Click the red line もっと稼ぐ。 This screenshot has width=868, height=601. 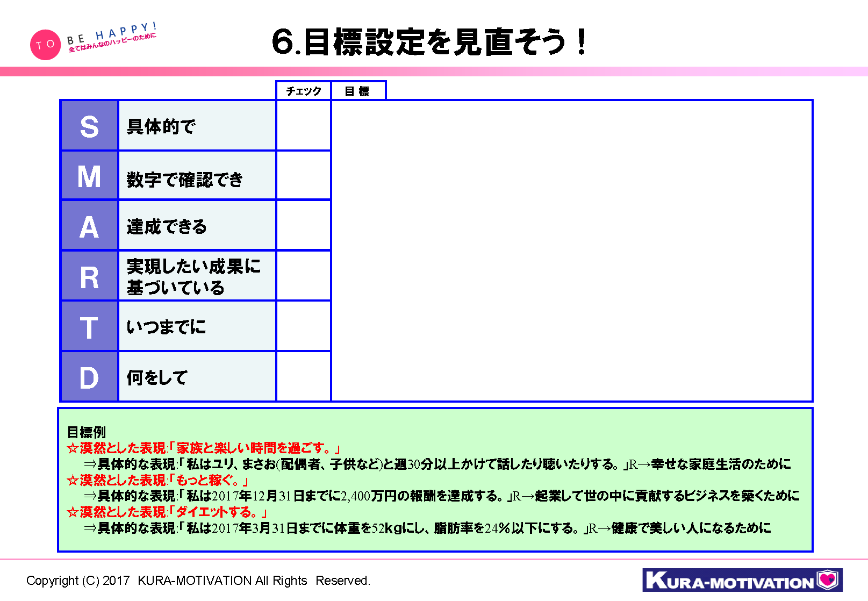pyautogui.click(x=157, y=480)
